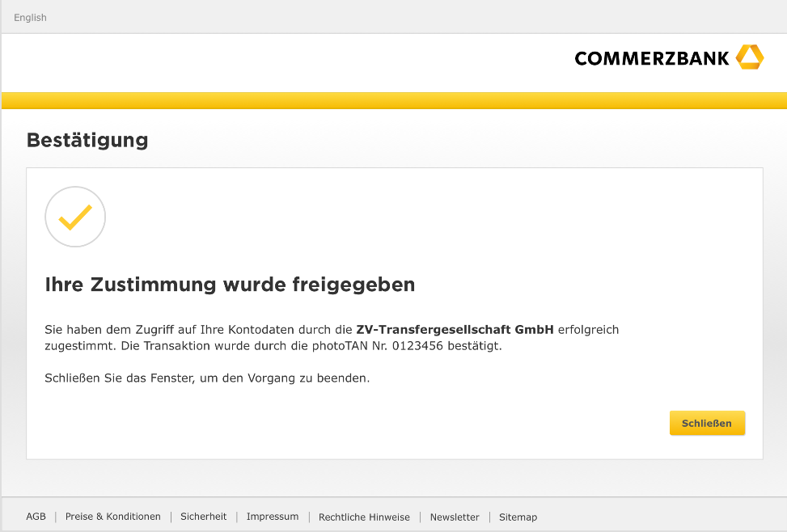
Task: Open Rechtliche Hinweise link
Action: (364, 517)
